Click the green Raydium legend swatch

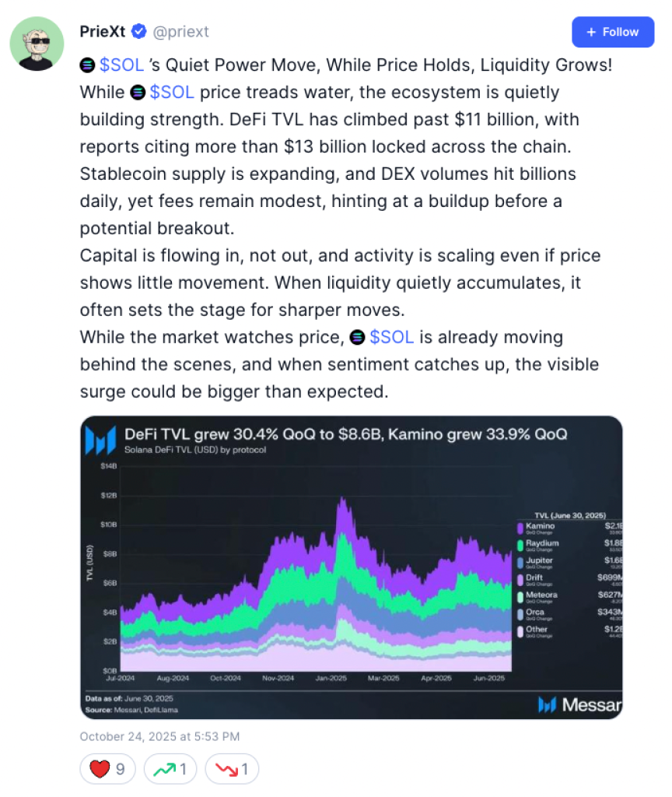point(520,545)
